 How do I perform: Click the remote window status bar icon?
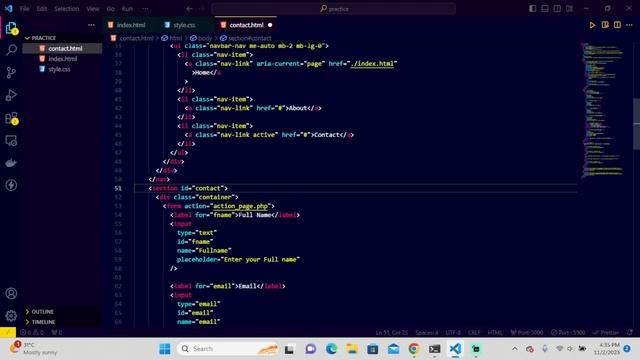(8, 332)
